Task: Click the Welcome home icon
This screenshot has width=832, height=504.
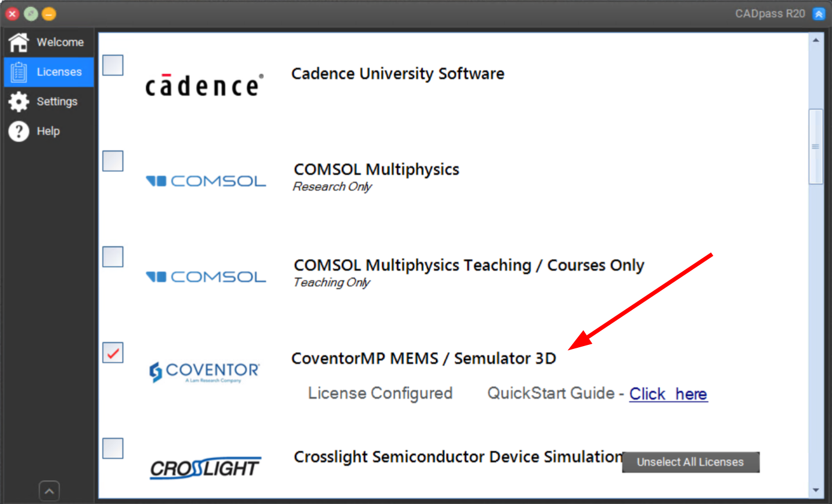Action: coord(19,42)
